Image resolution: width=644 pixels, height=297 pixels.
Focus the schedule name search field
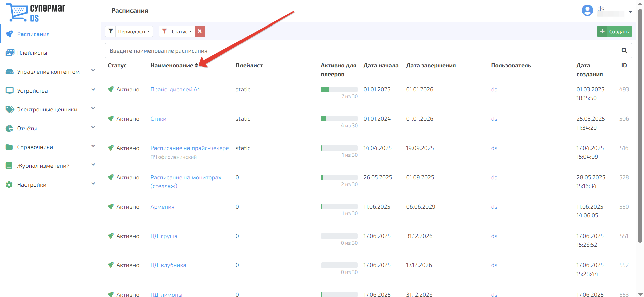click(361, 51)
